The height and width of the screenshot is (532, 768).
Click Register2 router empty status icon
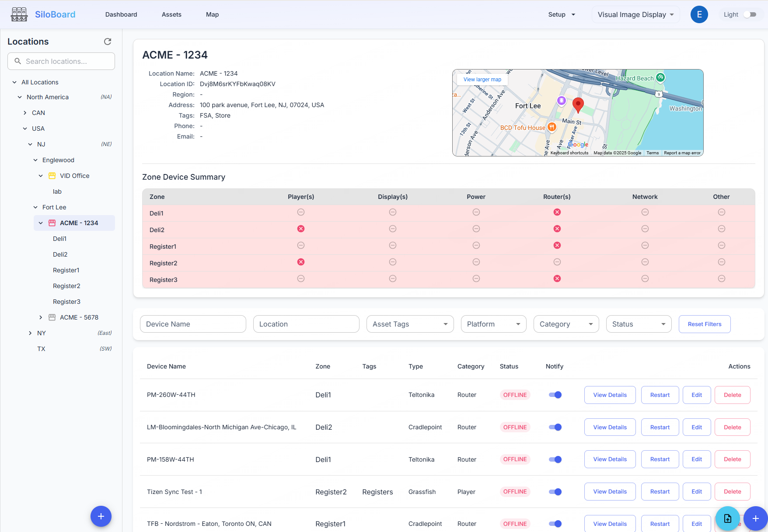point(557,262)
